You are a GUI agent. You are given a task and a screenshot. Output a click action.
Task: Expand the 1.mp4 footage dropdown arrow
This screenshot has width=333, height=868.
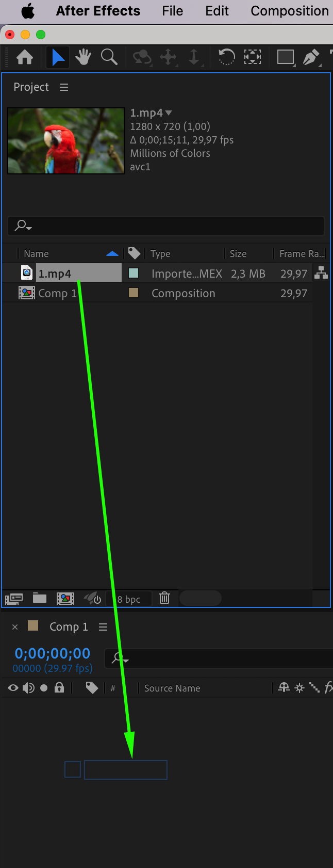pyautogui.click(x=169, y=112)
